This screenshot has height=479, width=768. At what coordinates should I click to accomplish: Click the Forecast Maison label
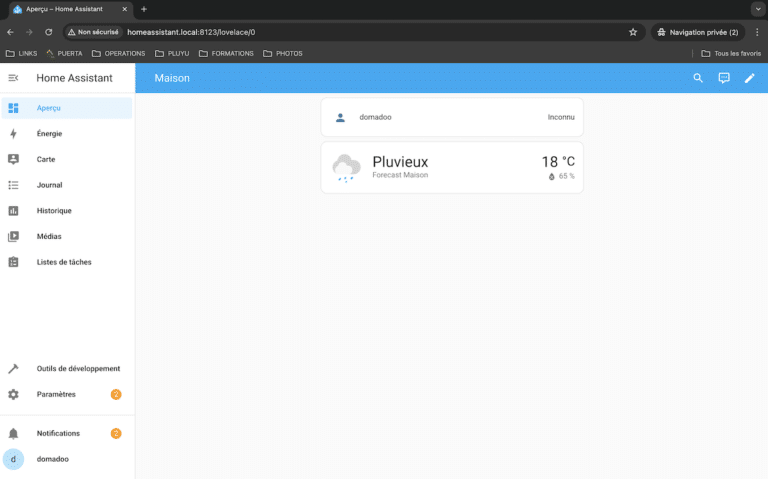400,175
